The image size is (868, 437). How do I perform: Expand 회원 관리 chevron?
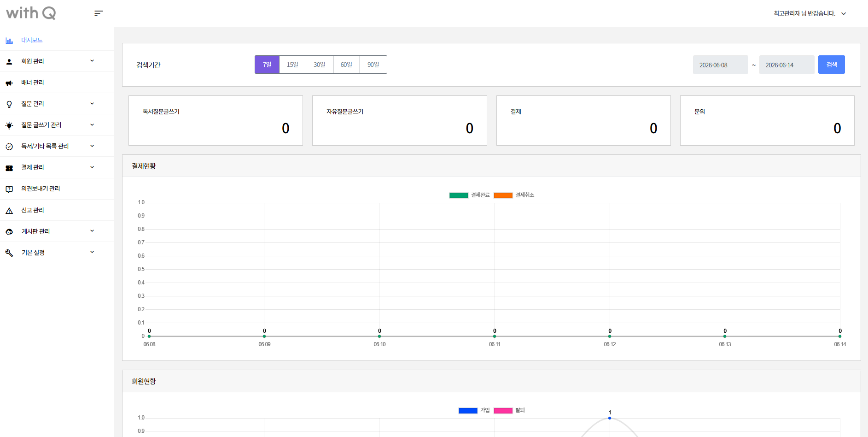(x=92, y=61)
